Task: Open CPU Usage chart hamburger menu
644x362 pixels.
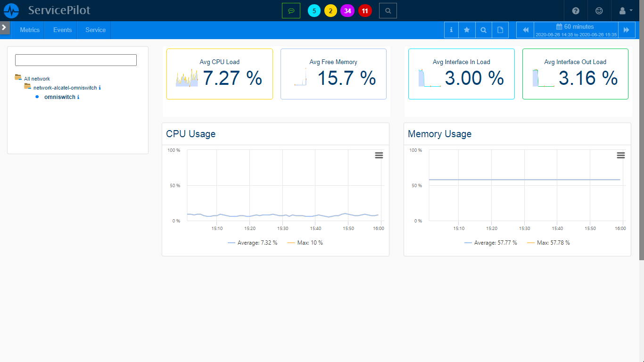Action: coord(379,155)
